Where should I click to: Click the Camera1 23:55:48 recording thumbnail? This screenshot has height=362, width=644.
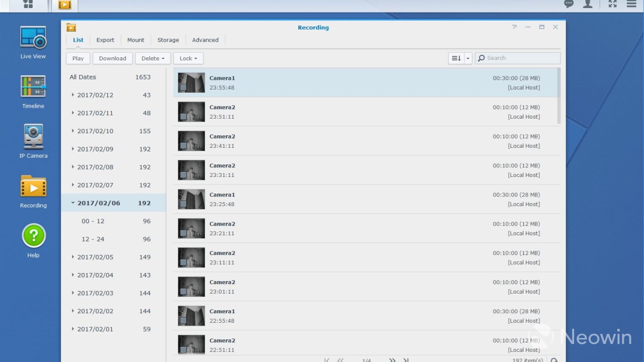click(x=191, y=83)
